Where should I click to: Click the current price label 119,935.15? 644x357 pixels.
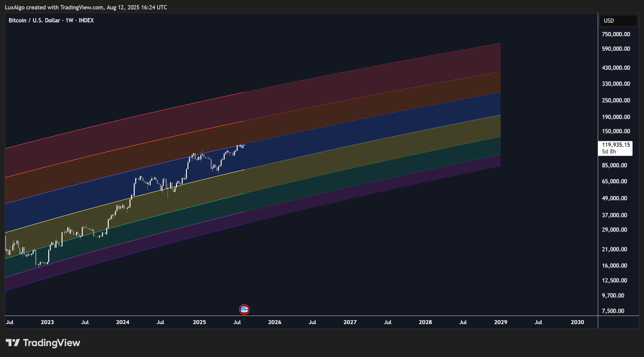tap(616, 145)
